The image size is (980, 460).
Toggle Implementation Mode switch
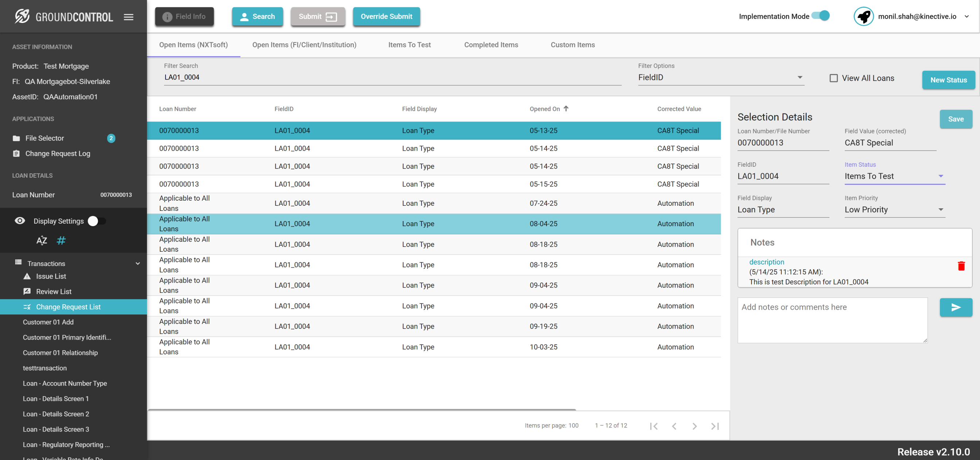click(820, 16)
